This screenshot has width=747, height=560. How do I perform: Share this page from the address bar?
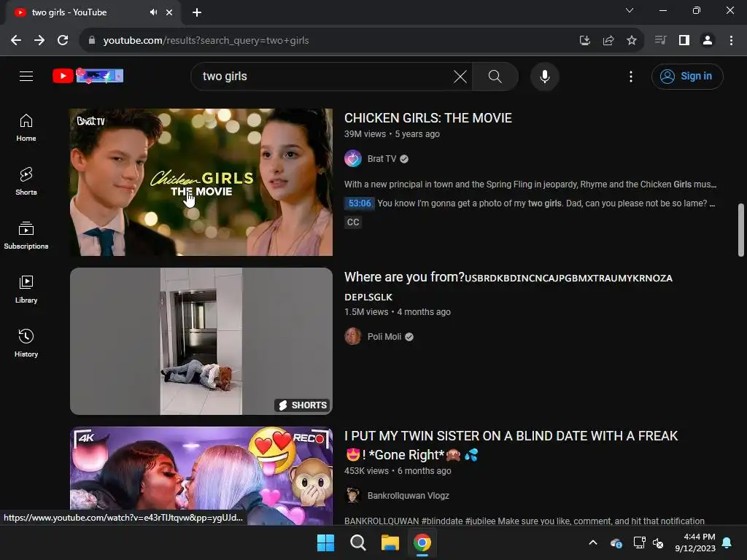click(x=608, y=41)
